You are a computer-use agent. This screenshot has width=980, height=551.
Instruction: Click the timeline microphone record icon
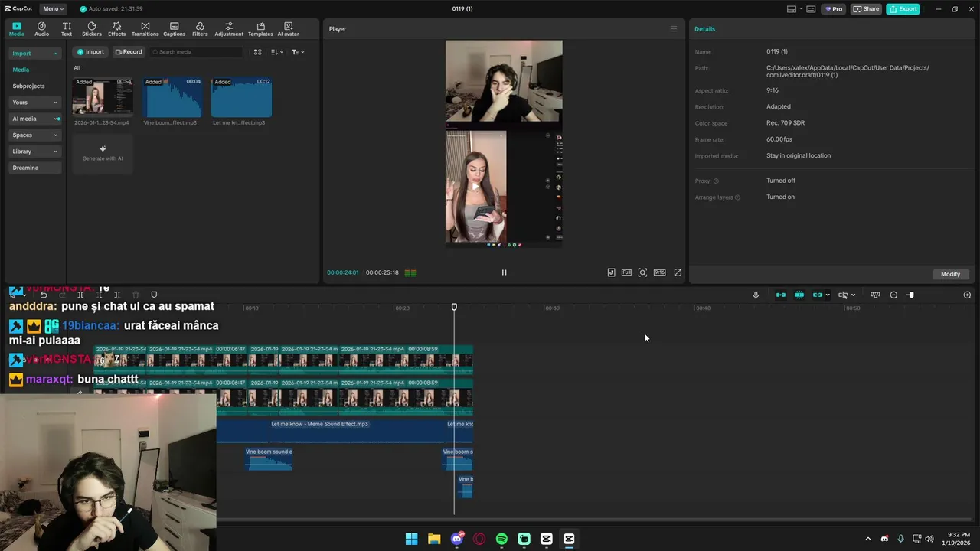[x=756, y=295]
